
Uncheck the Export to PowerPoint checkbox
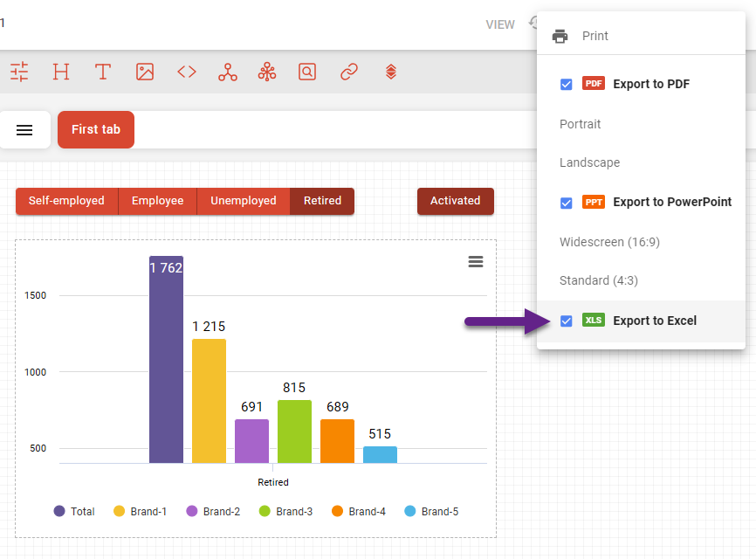(x=567, y=203)
